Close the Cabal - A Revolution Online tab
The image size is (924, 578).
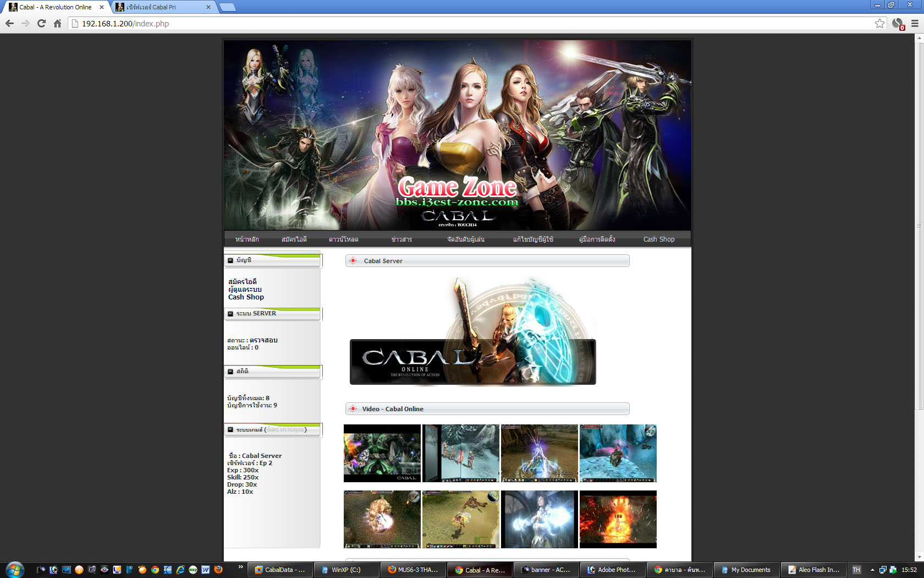(x=102, y=7)
